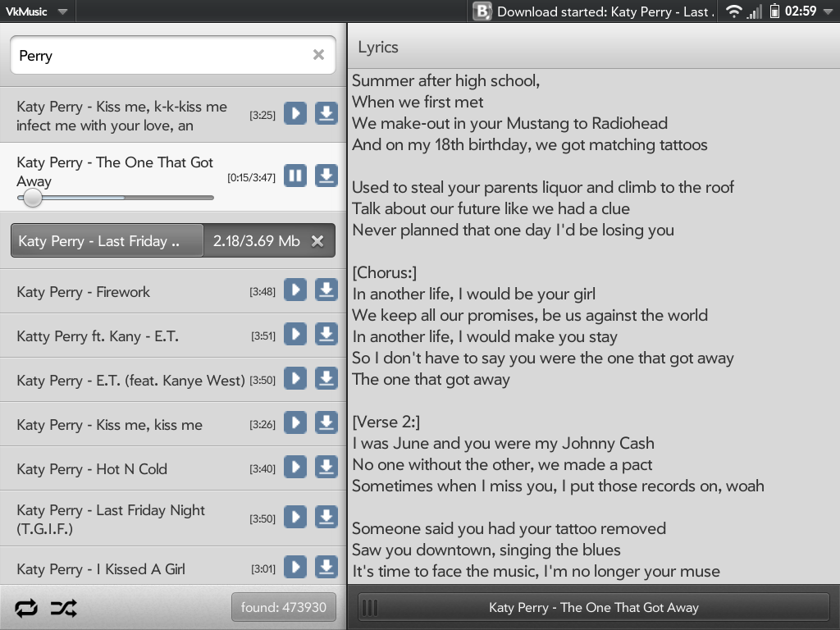Play Katy Perry - Firework track
Viewport: 840px width, 630px height.
(x=295, y=290)
